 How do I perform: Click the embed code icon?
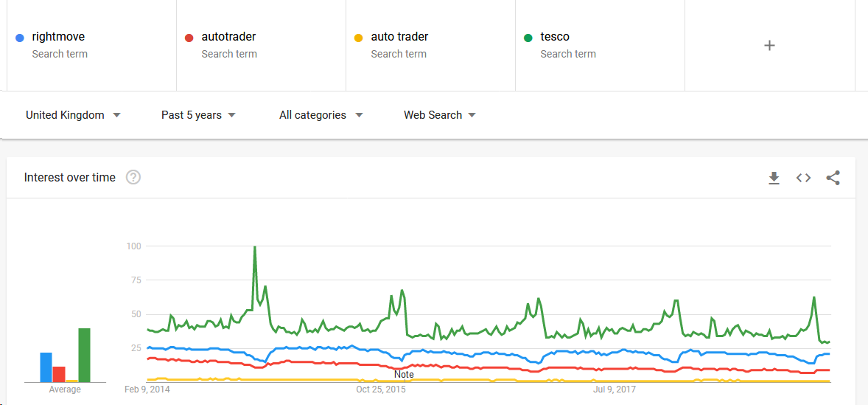point(803,178)
